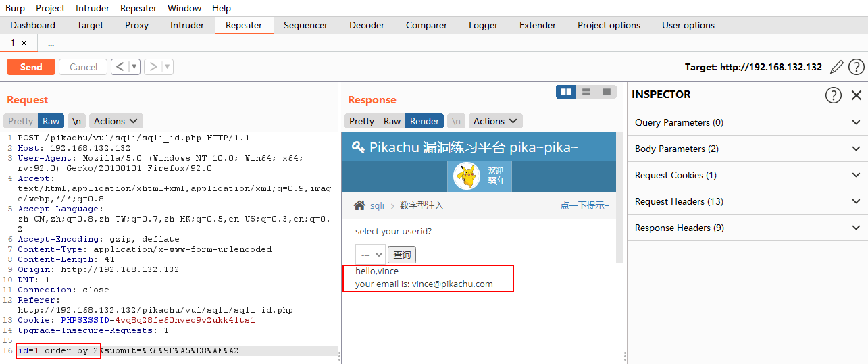This screenshot has width=868, height=364.
Task: Switch request view to Raw
Action: click(51, 121)
